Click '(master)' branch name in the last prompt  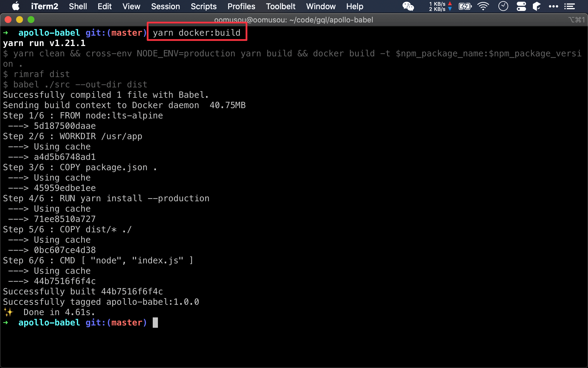pos(127,323)
